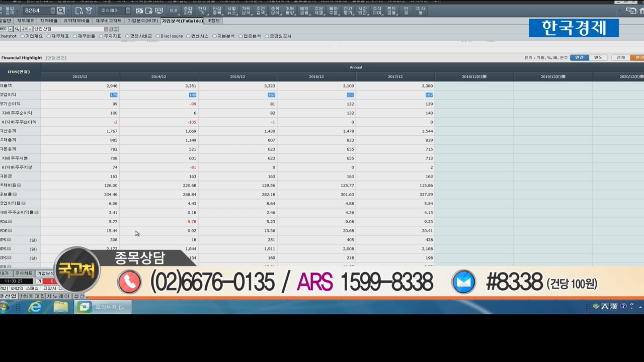This screenshot has height=362, width=644.
Task: Select the 재무비율 radio option
Action: click(x=74, y=36)
